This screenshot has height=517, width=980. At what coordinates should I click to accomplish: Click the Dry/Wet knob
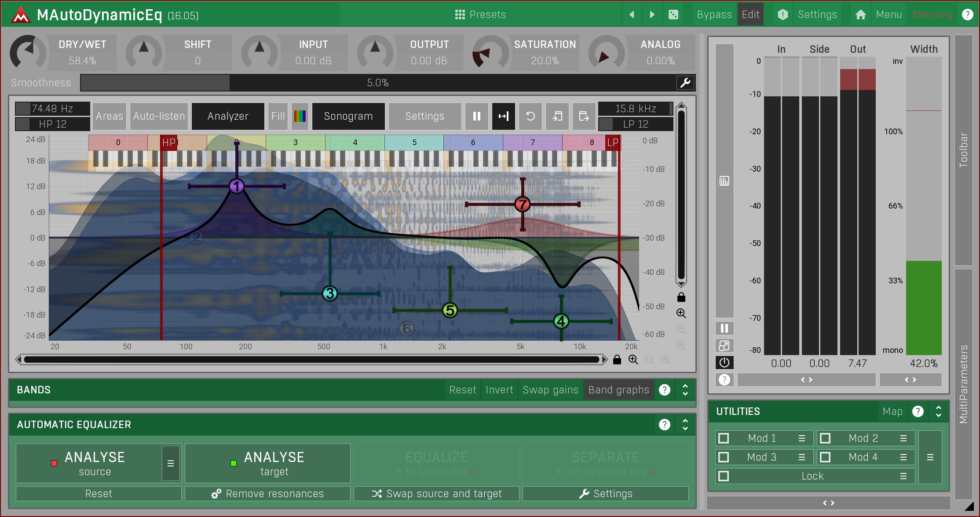coord(27,52)
